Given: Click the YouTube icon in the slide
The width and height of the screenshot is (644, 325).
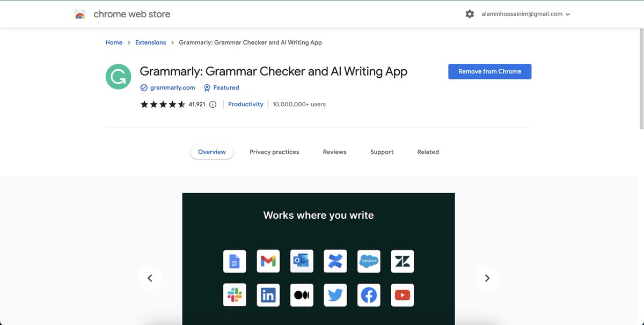Looking at the screenshot, I should (x=402, y=295).
